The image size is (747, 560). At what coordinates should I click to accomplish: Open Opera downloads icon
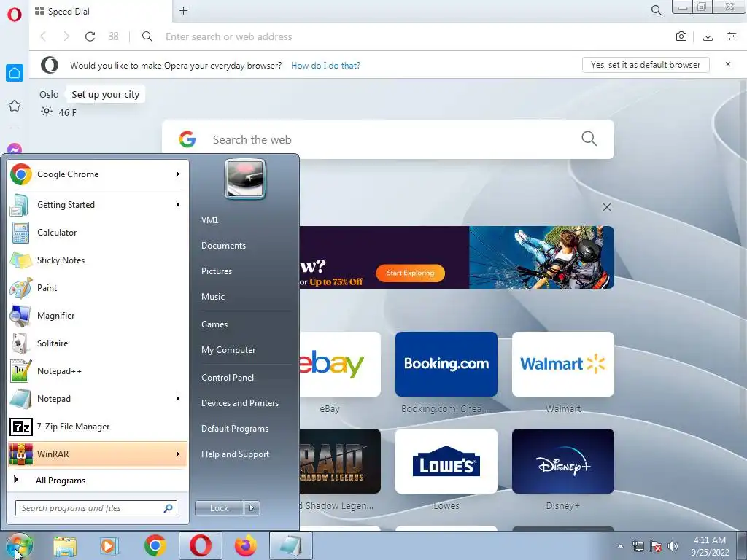click(708, 36)
